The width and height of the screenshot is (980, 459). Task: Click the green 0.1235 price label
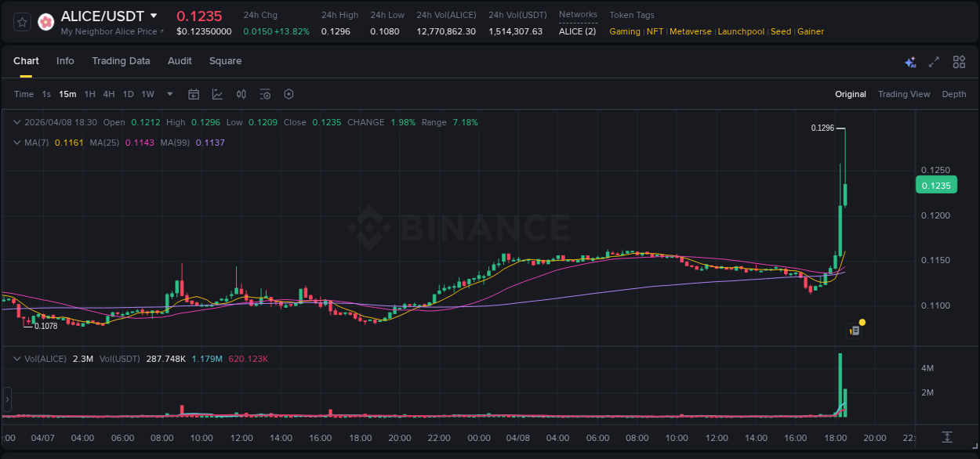(936, 185)
